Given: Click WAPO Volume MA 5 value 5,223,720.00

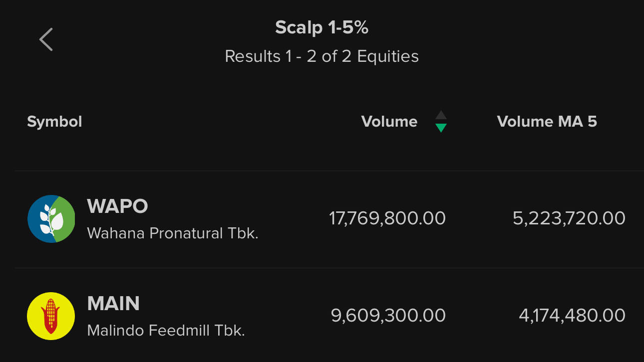Looking at the screenshot, I should [x=569, y=218].
